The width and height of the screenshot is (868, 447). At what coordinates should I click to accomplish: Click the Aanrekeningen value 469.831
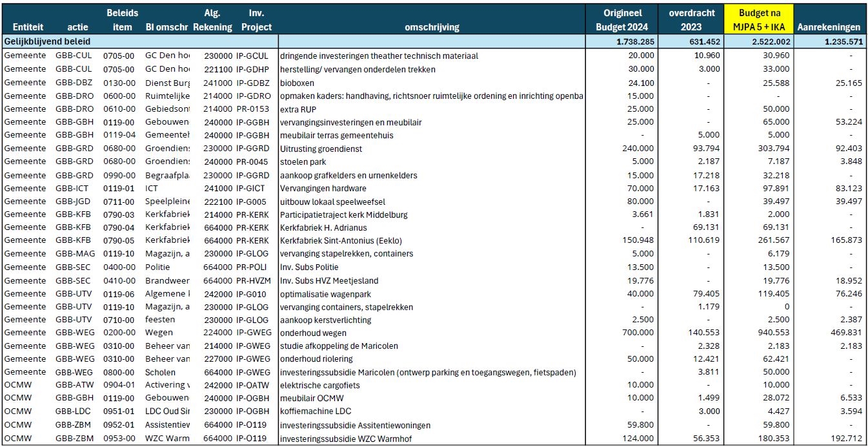click(x=845, y=333)
